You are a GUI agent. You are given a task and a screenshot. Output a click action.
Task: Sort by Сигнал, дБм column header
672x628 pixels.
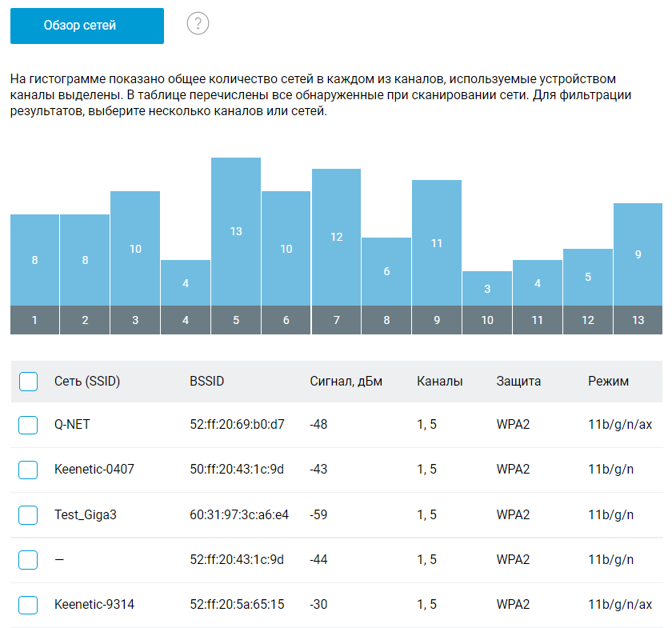pos(346,382)
